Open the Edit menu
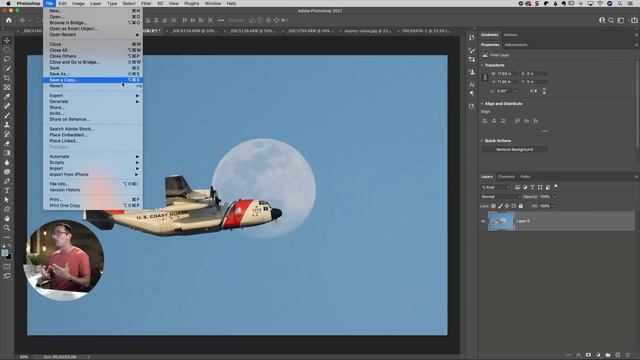 (x=62, y=3)
